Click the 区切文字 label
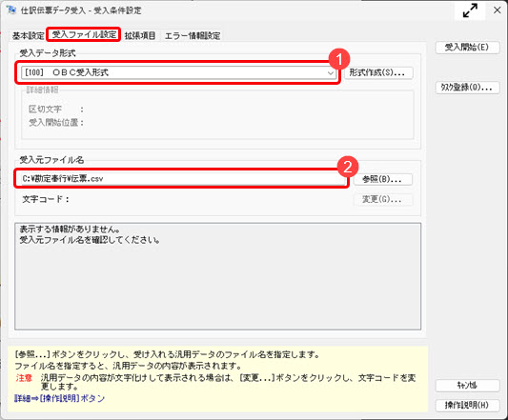The width and height of the screenshot is (508, 420). tap(45, 110)
